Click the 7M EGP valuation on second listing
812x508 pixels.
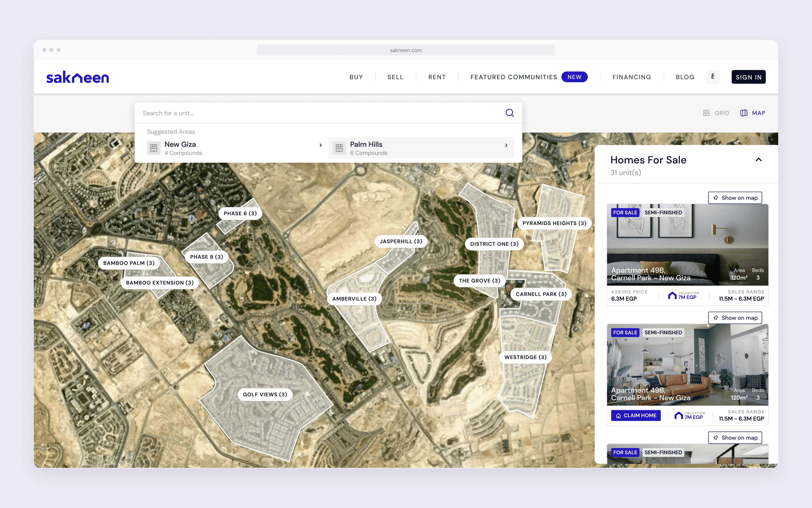pos(693,417)
